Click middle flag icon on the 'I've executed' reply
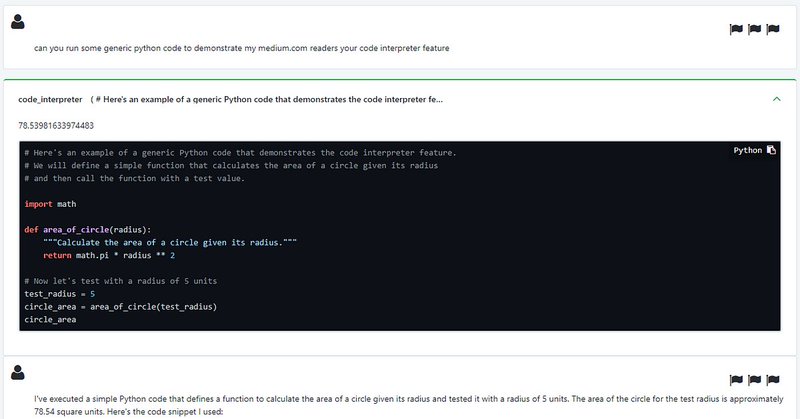 [755, 380]
